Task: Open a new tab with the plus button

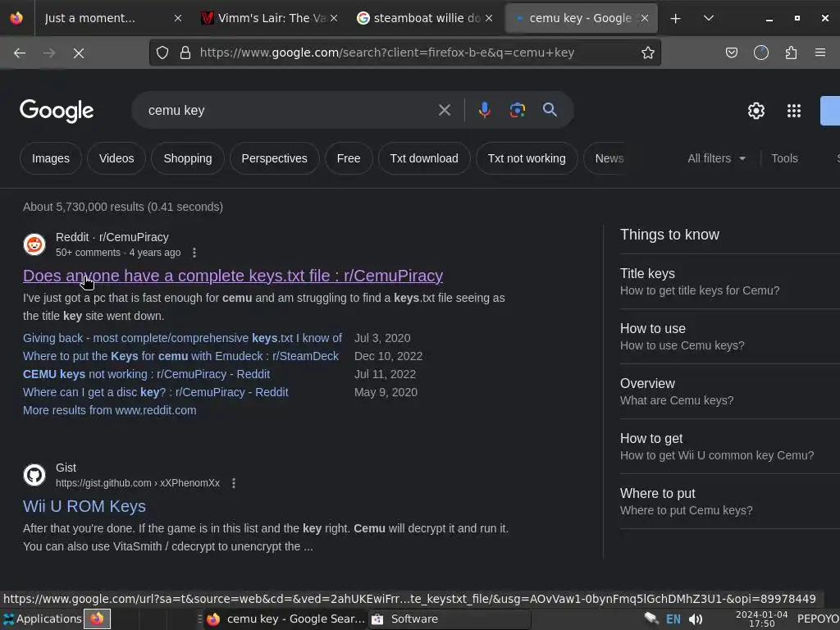Action: [x=676, y=18]
